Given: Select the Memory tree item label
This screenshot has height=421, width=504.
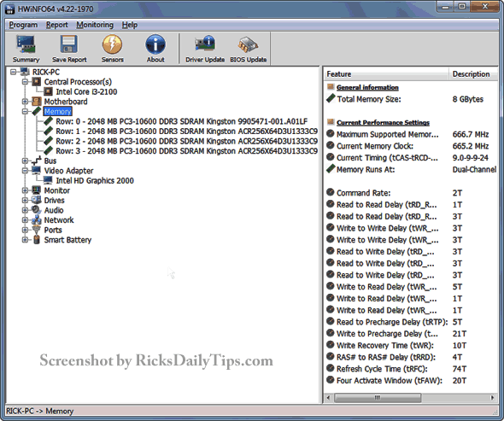Looking at the screenshot, I should click(x=58, y=111).
